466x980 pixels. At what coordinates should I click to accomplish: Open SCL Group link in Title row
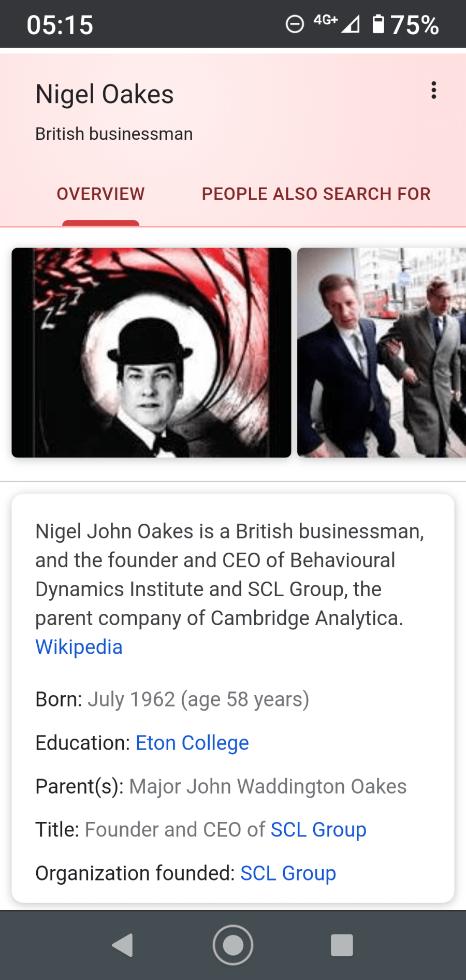(318, 830)
